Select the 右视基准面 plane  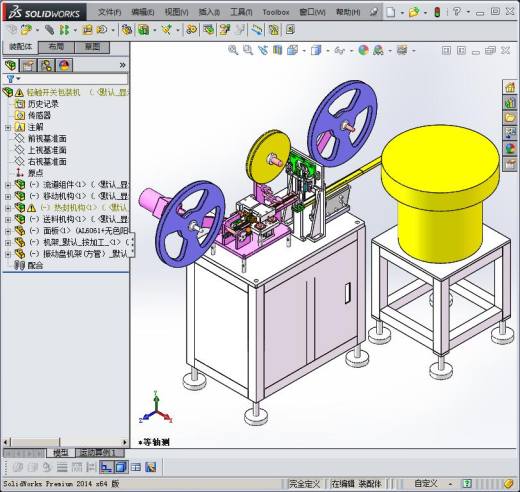click(x=47, y=161)
